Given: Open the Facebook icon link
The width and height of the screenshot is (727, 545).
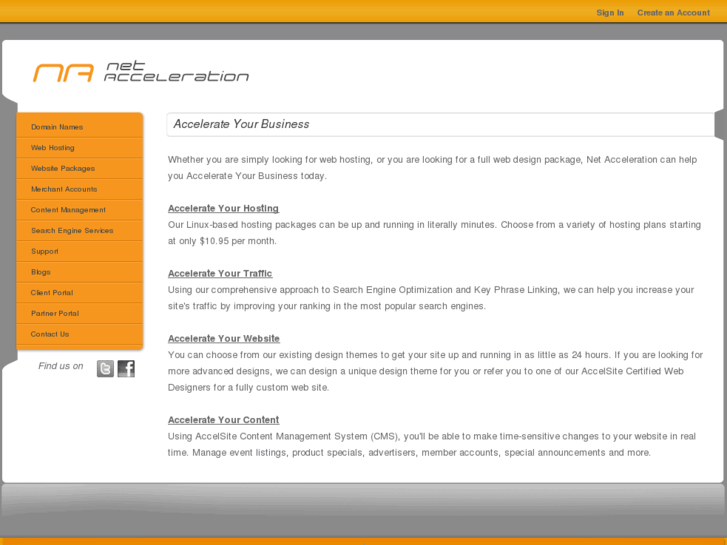Looking at the screenshot, I should (126, 369).
